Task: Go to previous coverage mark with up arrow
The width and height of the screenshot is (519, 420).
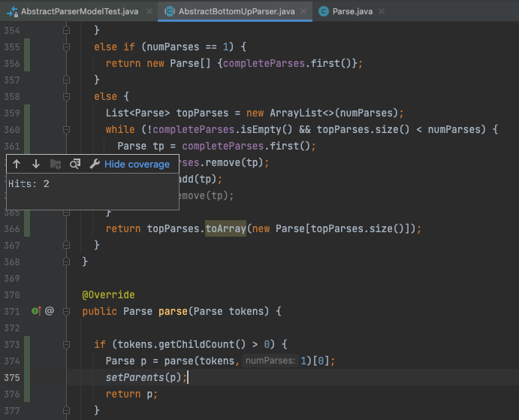Action: click(x=17, y=164)
